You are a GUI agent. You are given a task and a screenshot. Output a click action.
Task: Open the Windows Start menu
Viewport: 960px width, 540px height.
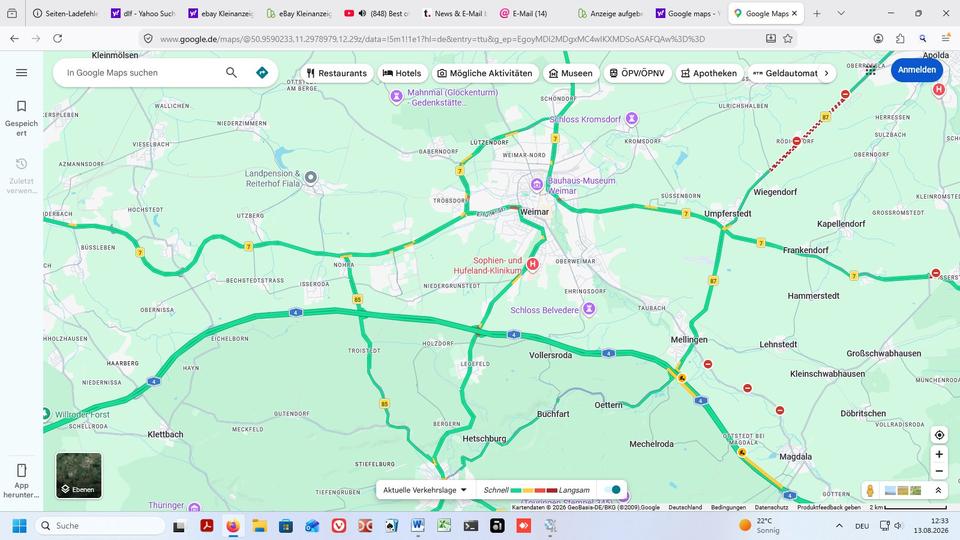tap(20, 525)
